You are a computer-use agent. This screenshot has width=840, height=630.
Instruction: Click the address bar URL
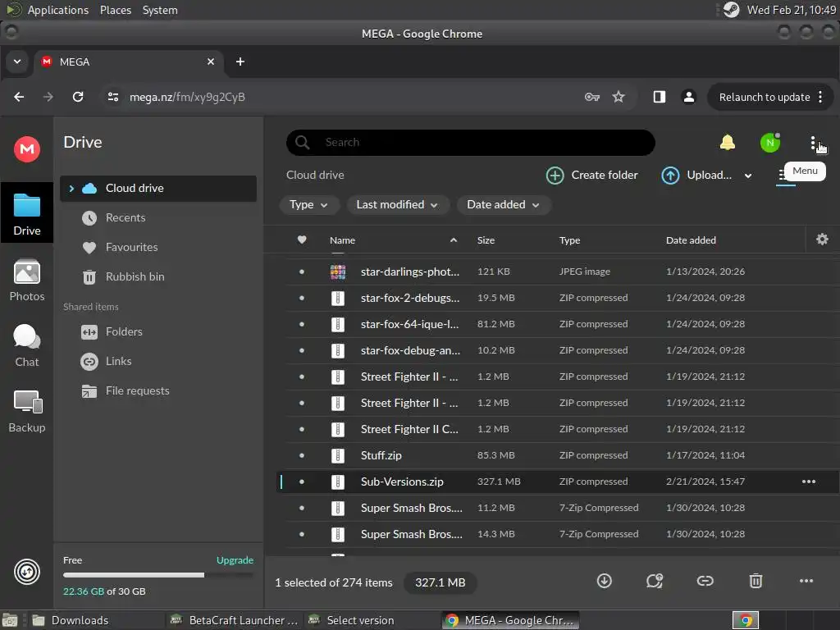[187, 97]
